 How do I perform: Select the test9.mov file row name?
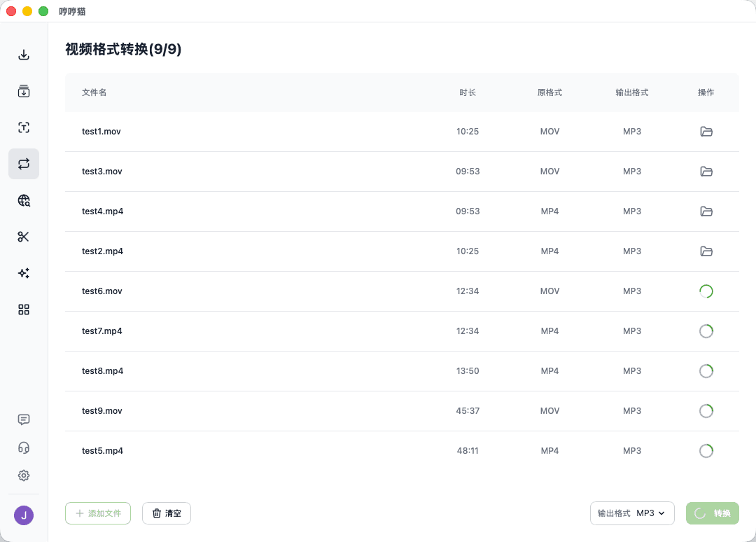102,411
